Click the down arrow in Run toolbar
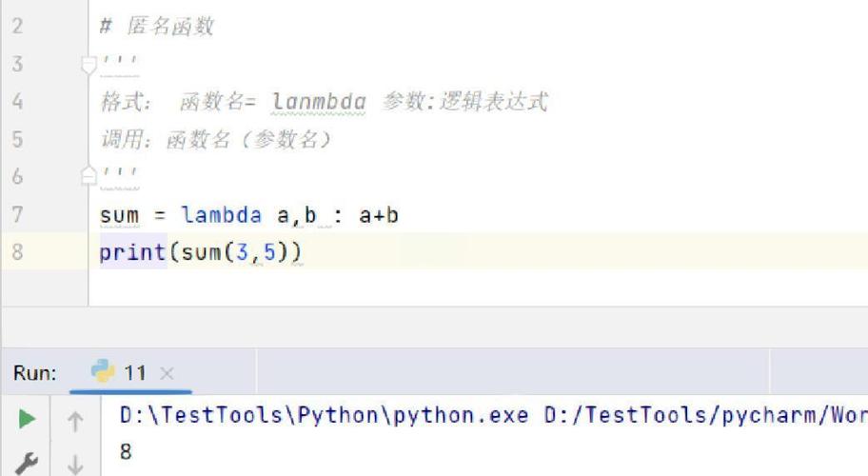 [76, 462]
